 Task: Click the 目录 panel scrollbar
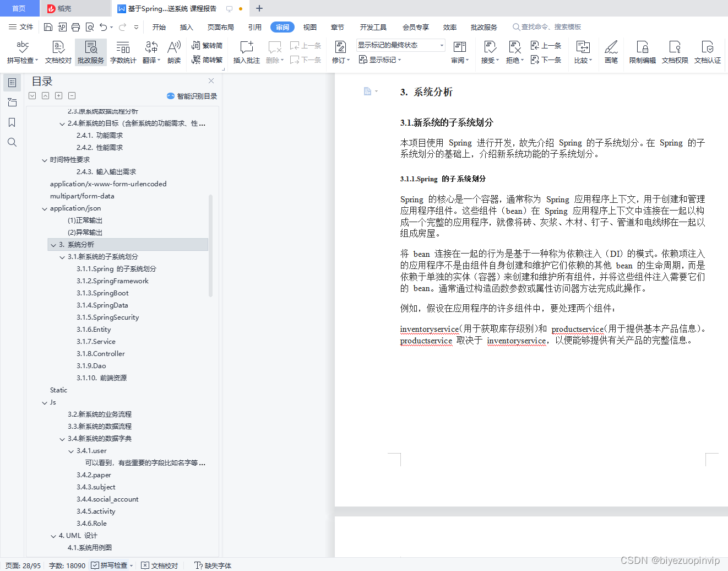210,243
